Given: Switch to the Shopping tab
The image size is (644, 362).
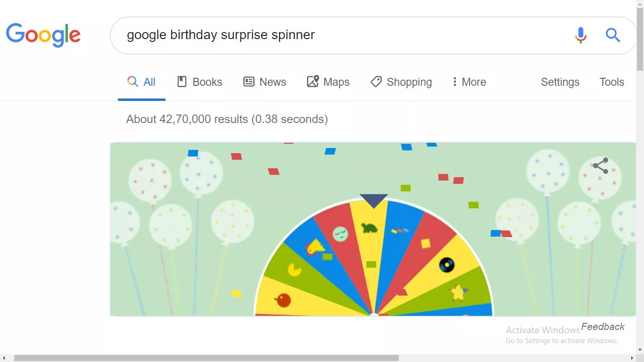Looking at the screenshot, I should pyautogui.click(x=401, y=82).
